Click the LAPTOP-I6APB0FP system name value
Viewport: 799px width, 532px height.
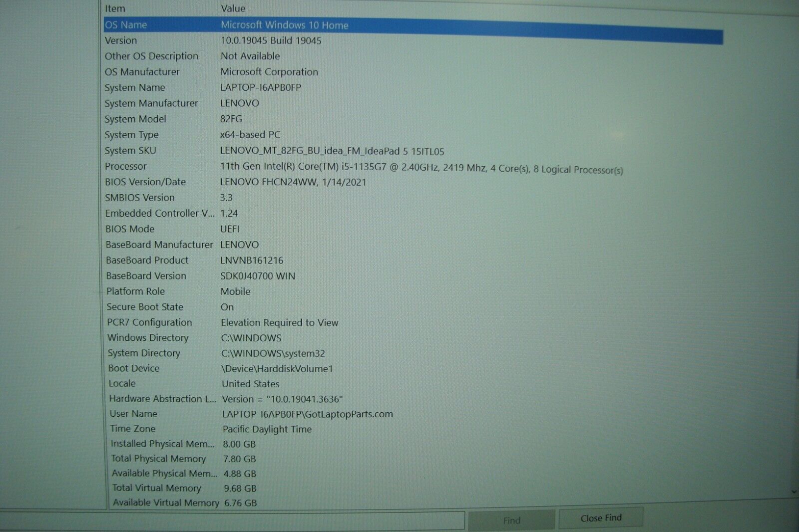(261, 87)
